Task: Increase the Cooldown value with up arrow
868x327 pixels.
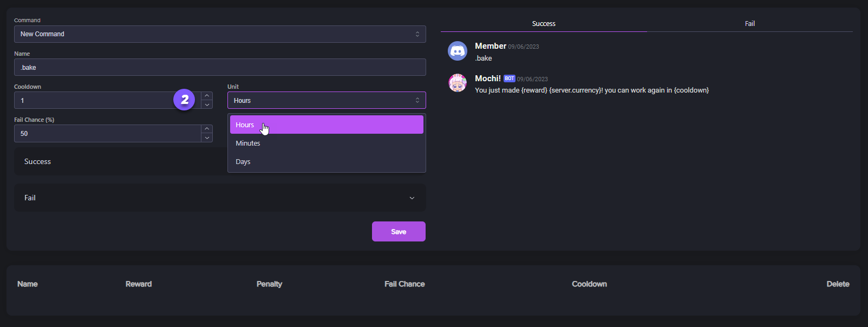Action: click(207, 96)
